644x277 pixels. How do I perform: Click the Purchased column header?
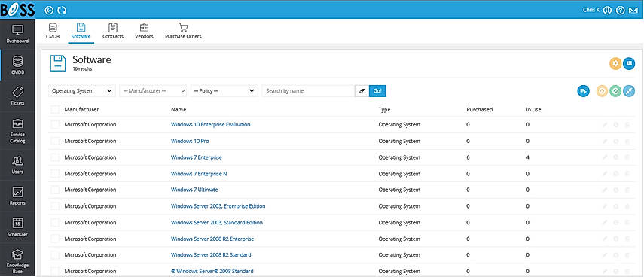[480, 110]
